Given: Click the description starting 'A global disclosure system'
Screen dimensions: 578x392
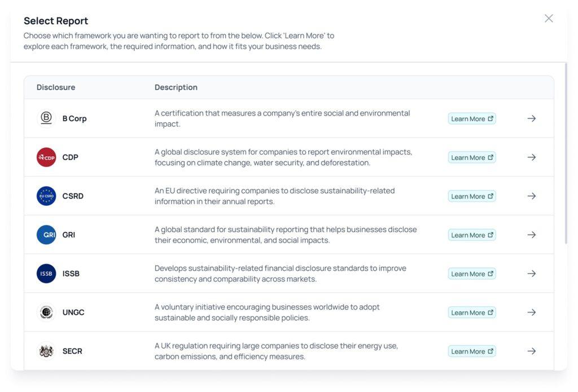Looking at the screenshot, I should [x=283, y=157].
